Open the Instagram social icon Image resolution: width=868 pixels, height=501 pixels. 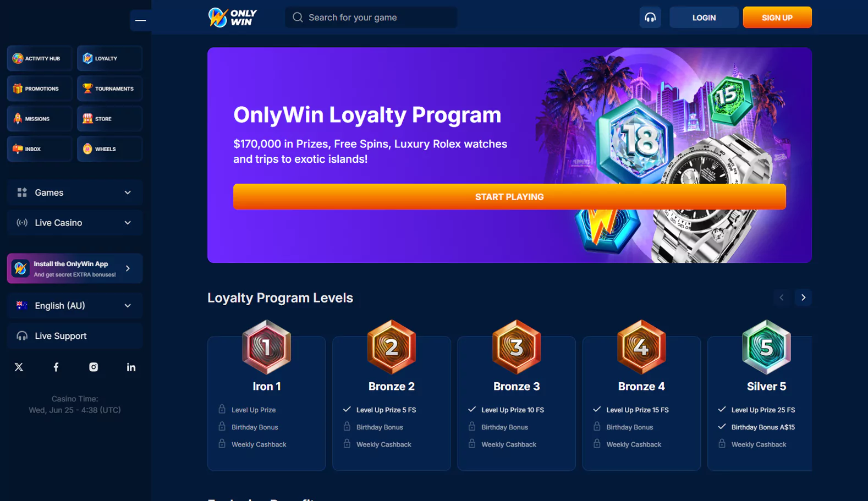(x=94, y=367)
